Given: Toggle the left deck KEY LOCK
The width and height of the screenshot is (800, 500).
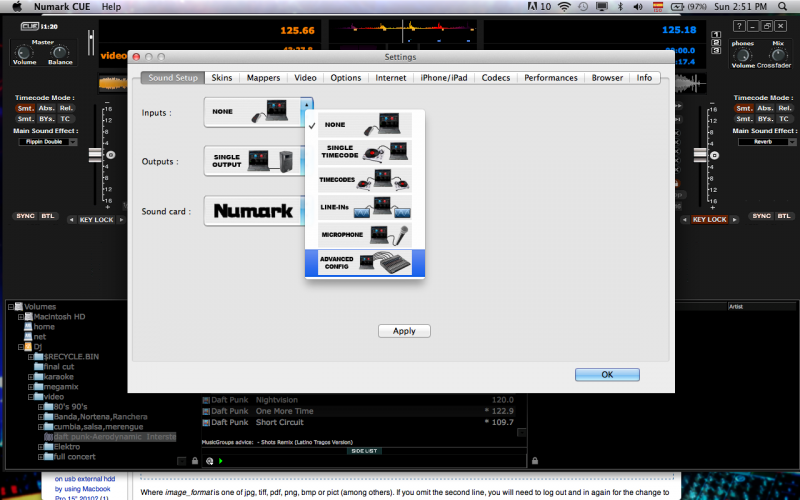Looking at the screenshot, I should tap(96, 219).
